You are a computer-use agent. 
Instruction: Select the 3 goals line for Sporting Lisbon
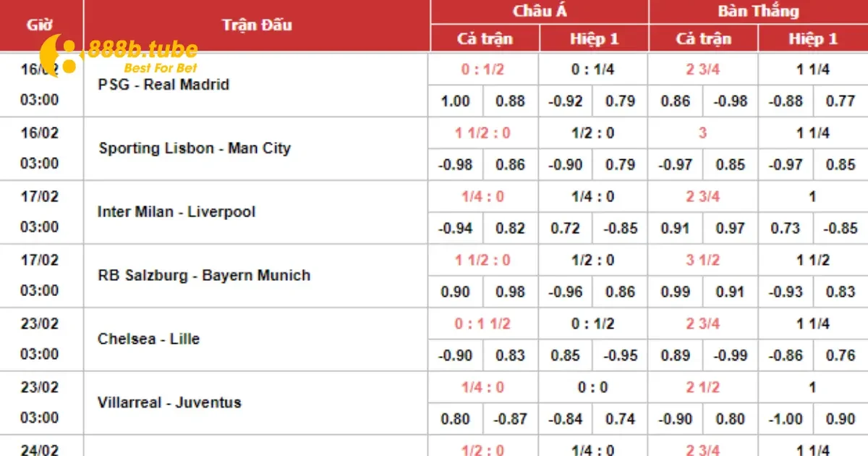click(702, 133)
